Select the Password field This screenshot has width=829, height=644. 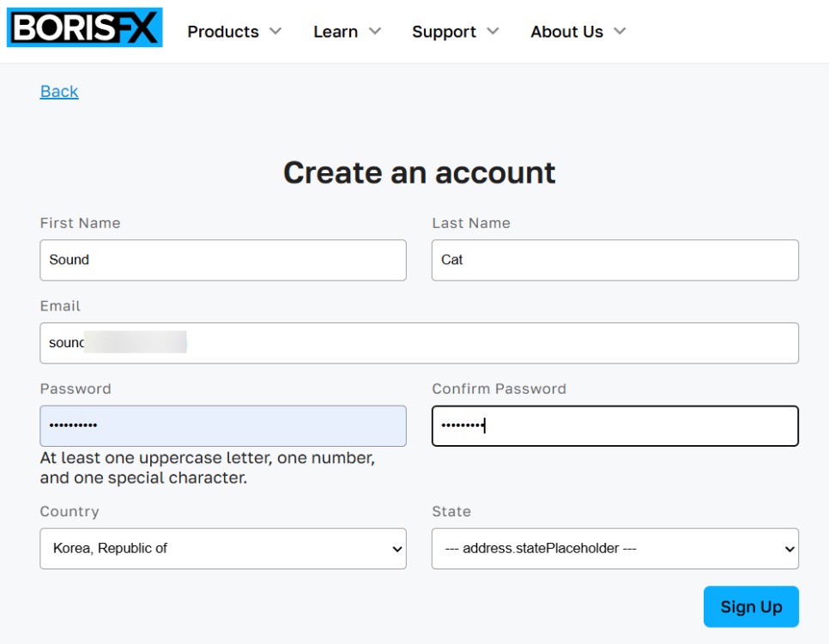(223, 426)
